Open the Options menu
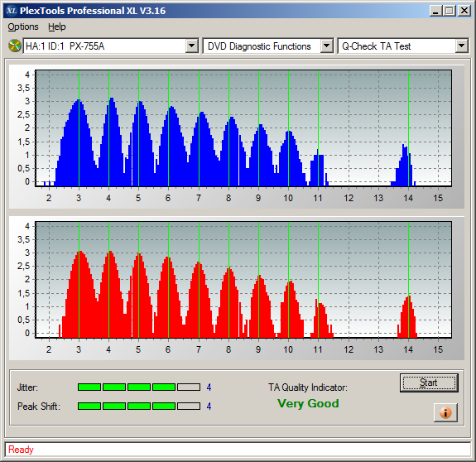Viewport: 476px width, 462px height. [x=23, y=26]
